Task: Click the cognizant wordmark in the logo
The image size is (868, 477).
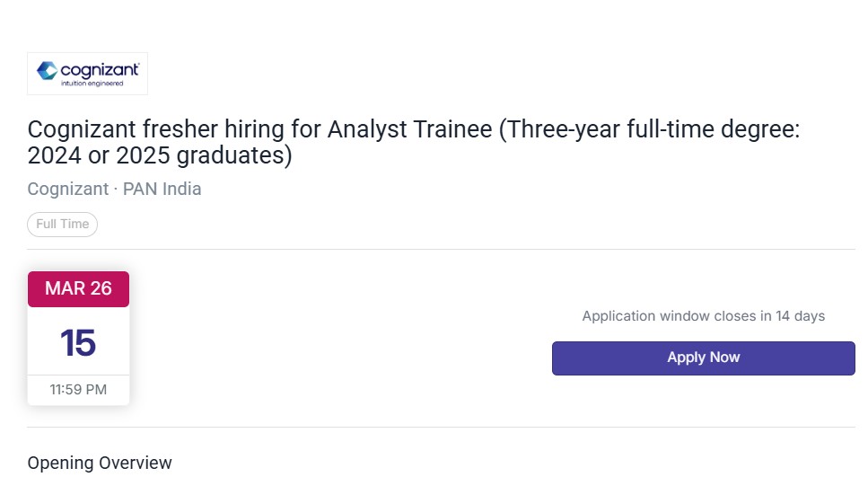Action: coord(100,69)
